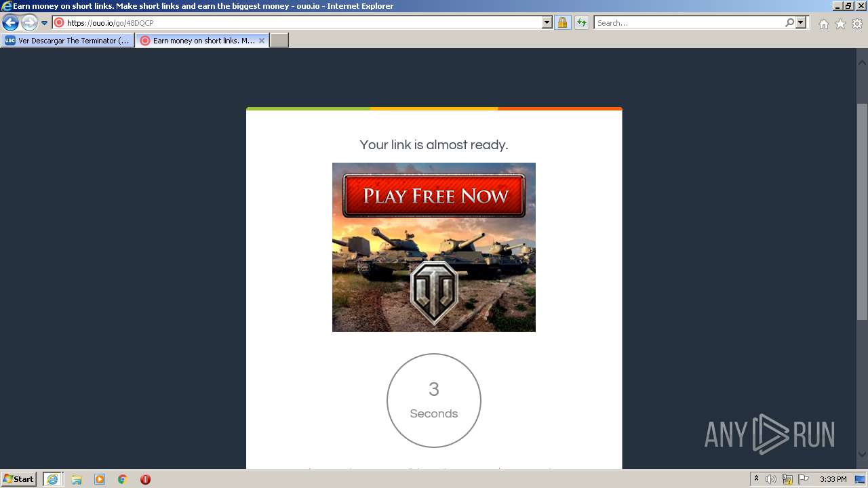Open a new blank tab
Image resolution: width=868 pixels, height=488 pixels.
pyautogui.click(x=279, y=41)
